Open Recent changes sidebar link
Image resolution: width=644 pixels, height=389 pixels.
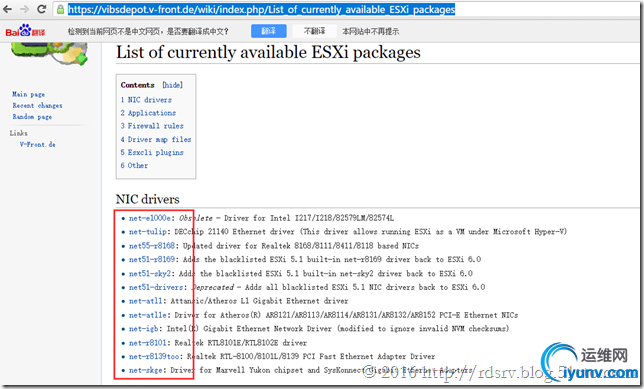[37, 106]
